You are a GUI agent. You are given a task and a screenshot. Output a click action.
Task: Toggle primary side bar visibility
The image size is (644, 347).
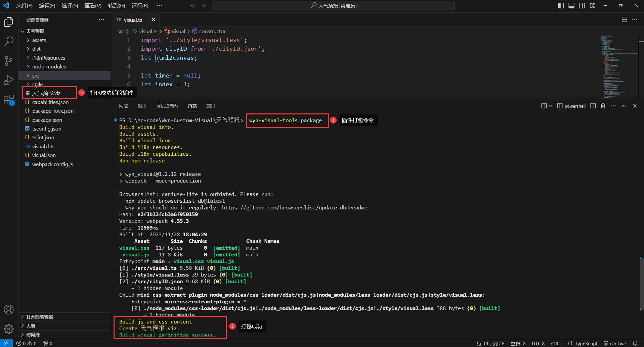(x=561, y=6)
